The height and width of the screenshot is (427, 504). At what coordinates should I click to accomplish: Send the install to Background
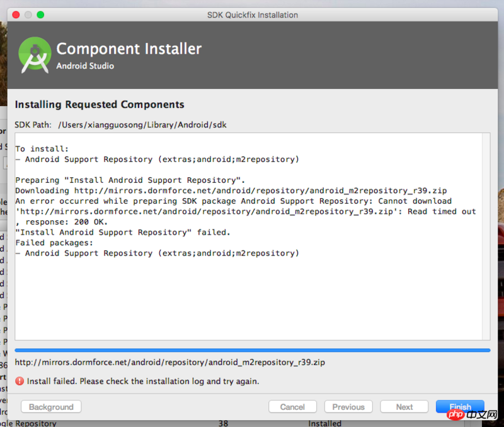(51, 407)
